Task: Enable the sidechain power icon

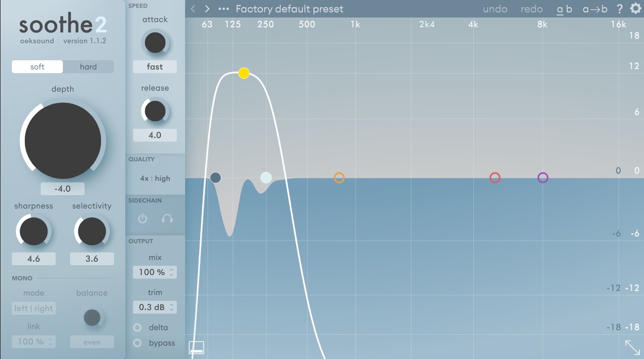Action: pyautogui.click(x=143, y=218)
